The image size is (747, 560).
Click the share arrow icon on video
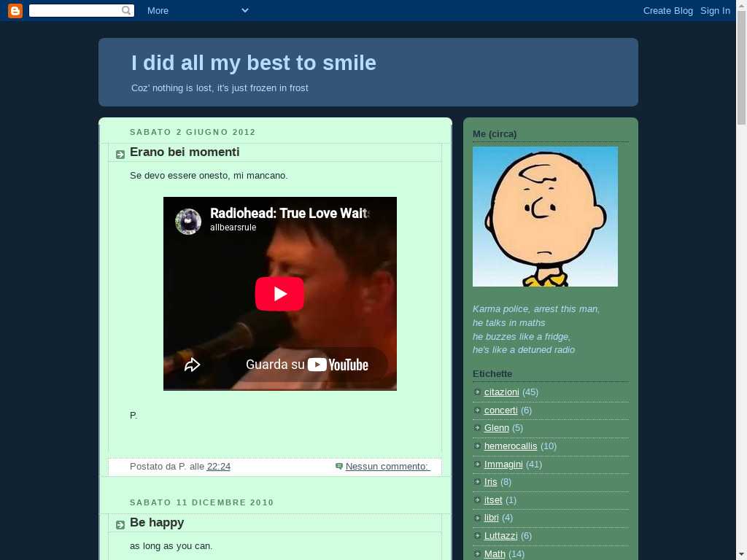tap(192, 365)
